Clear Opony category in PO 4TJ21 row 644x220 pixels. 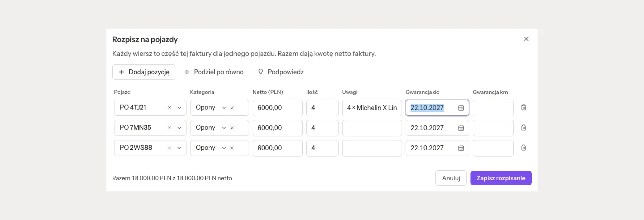232,108
